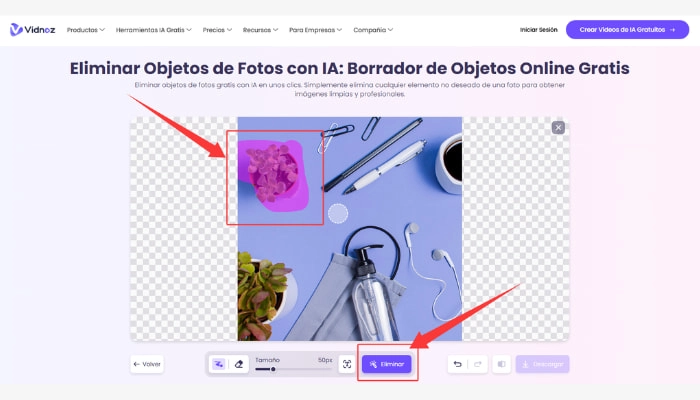This screenshot has height=400, width=700.
Task: Adjust the Tamaño brush size slider
Action: [293, 369]
